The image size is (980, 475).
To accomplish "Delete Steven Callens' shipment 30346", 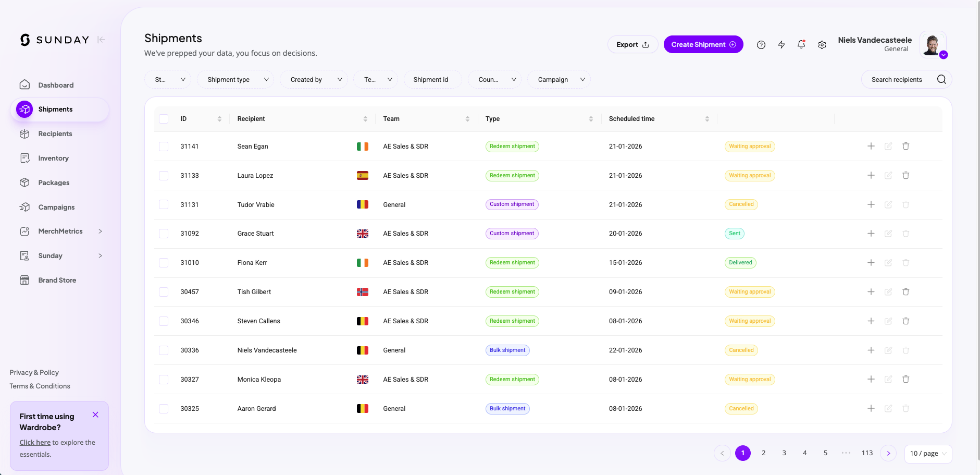I will point(906,321).
